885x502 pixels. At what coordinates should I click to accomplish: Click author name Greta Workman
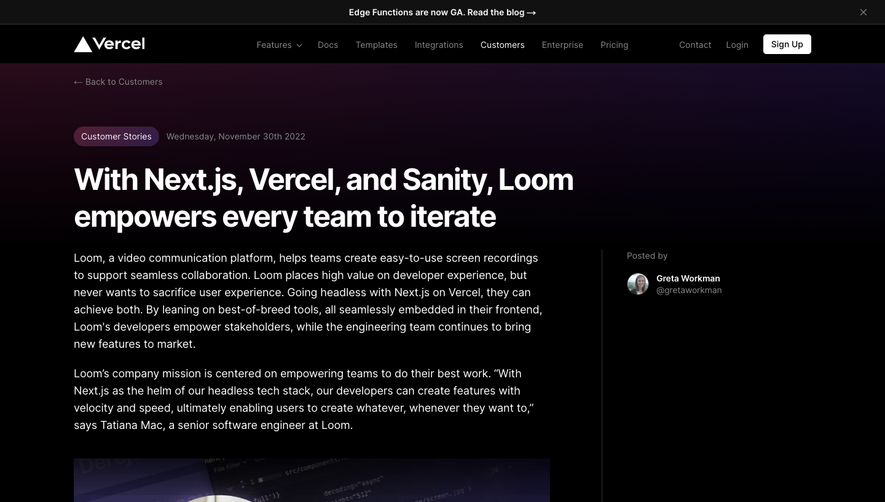pos(688,278)
